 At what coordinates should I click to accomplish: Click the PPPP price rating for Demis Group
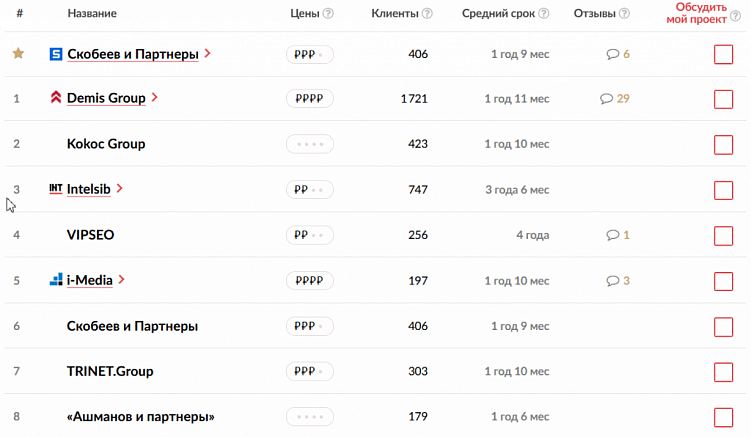click(309, 99)
